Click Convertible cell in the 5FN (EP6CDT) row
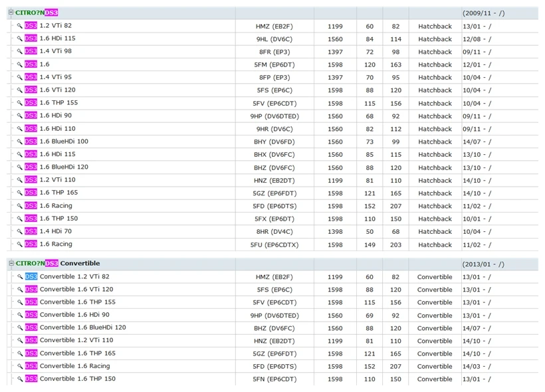The height and width of the screenshot is (392, 545). pos(435,379)
